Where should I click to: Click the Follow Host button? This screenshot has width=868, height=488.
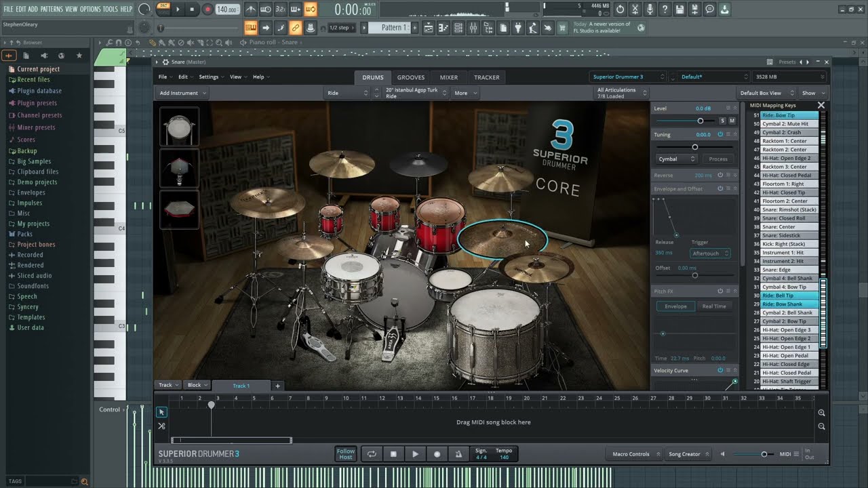coord(346,454)
